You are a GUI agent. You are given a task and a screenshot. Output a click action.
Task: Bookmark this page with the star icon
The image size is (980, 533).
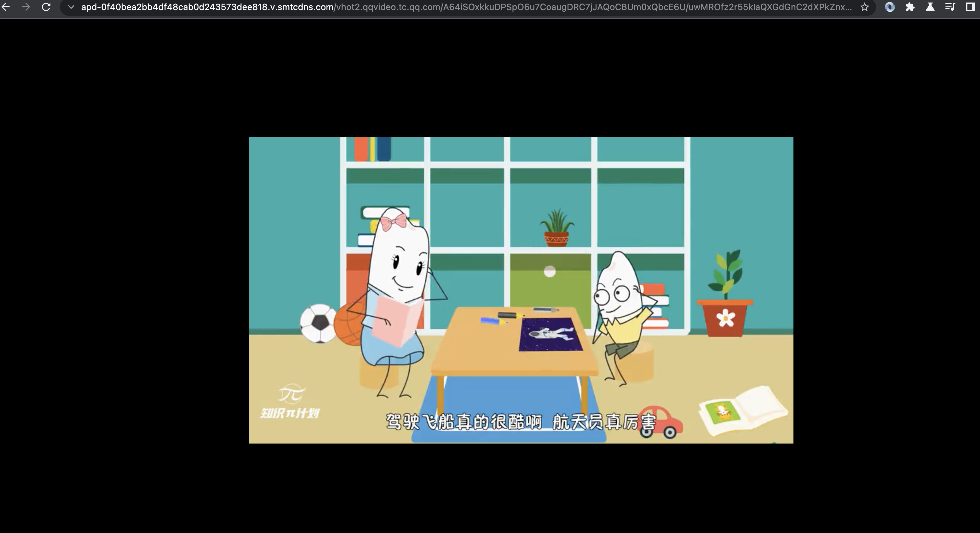click(864, 7)
